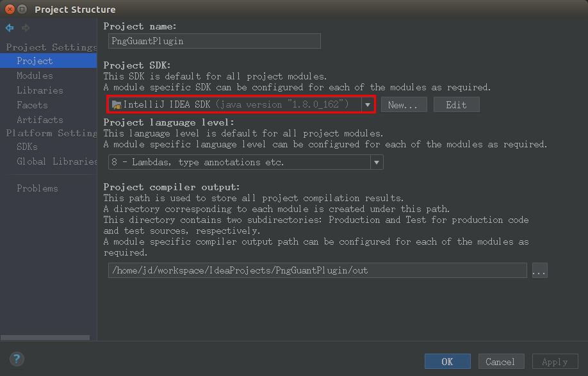Screen dimensions: 588x376
Task: Click the Edit SDK button
Action: 457,104
